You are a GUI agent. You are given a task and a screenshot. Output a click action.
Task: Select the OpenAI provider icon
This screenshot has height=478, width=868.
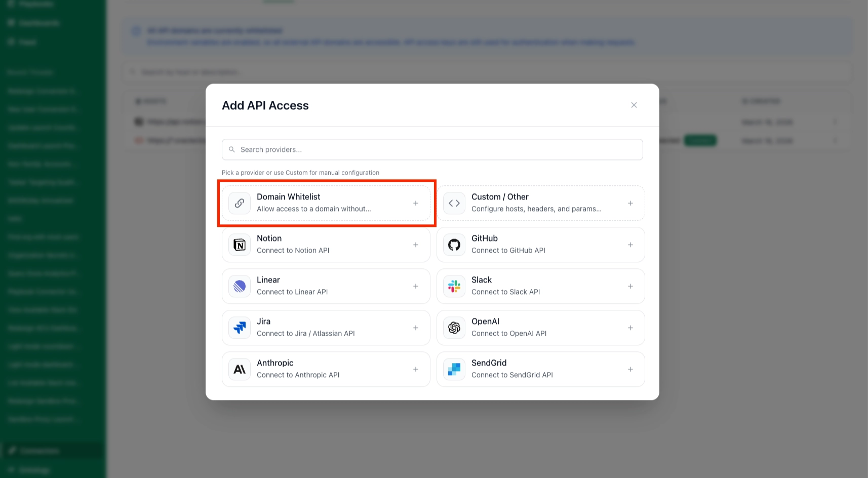454,328
